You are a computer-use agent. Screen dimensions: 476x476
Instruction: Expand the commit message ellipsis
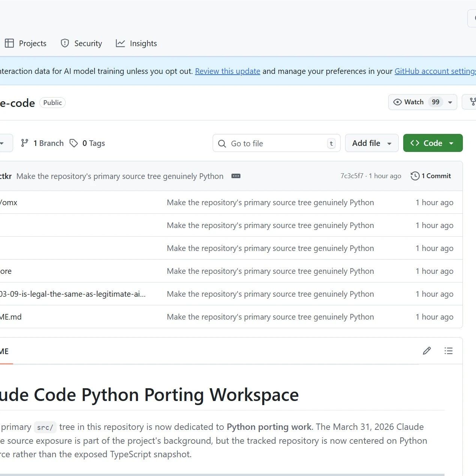pos(236,176)
